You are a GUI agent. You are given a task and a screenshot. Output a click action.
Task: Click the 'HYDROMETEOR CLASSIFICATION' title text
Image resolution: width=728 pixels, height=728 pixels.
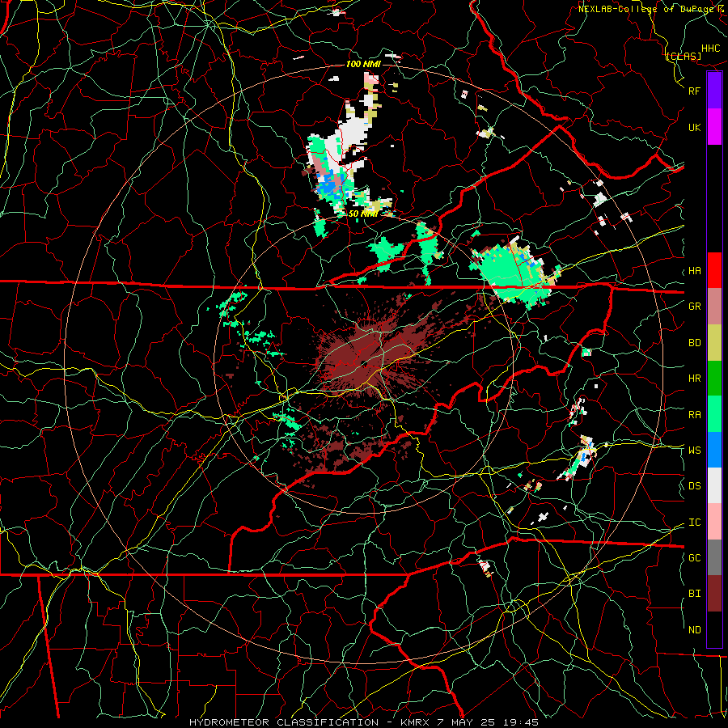click(284, 722)
